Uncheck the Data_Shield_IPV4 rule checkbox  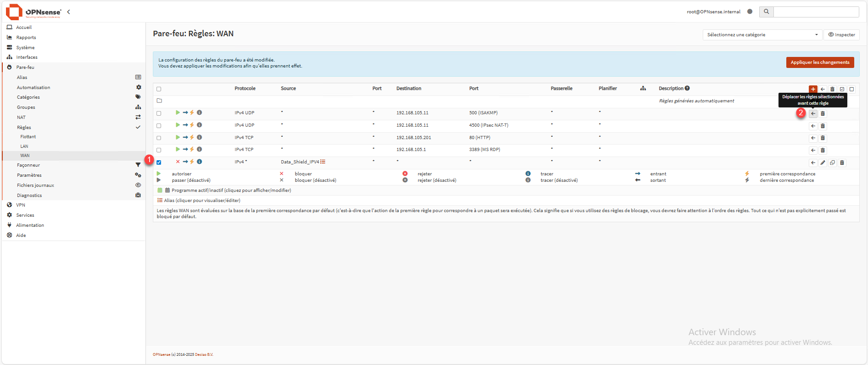coord(159,163)
